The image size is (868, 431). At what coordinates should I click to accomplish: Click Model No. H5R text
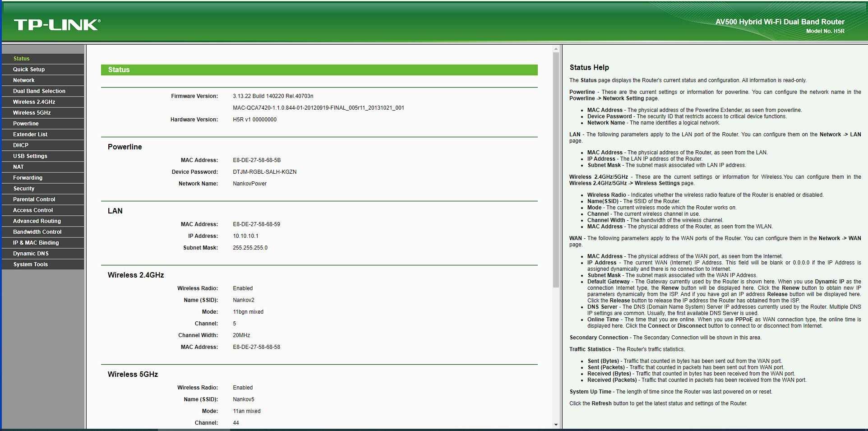click(825, 31)
